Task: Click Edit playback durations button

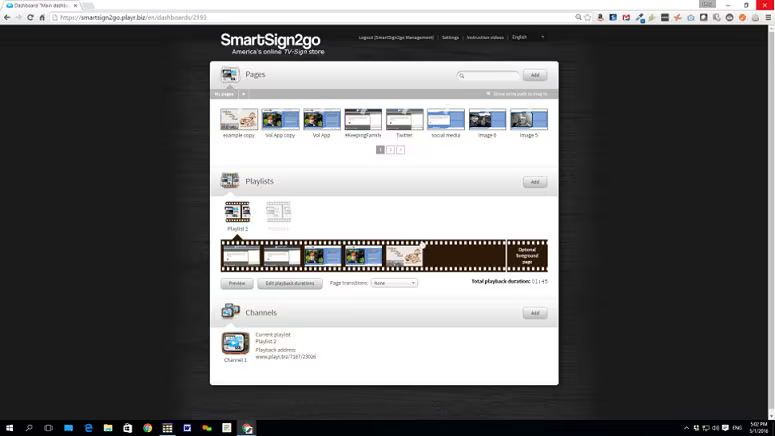Action: pos(290,283)
